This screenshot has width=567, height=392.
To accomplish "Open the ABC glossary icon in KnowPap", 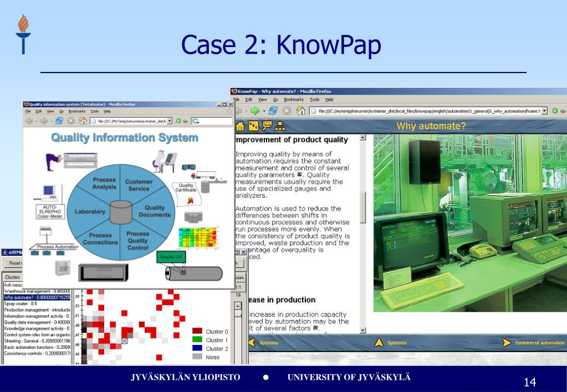I will click(253, 126).
